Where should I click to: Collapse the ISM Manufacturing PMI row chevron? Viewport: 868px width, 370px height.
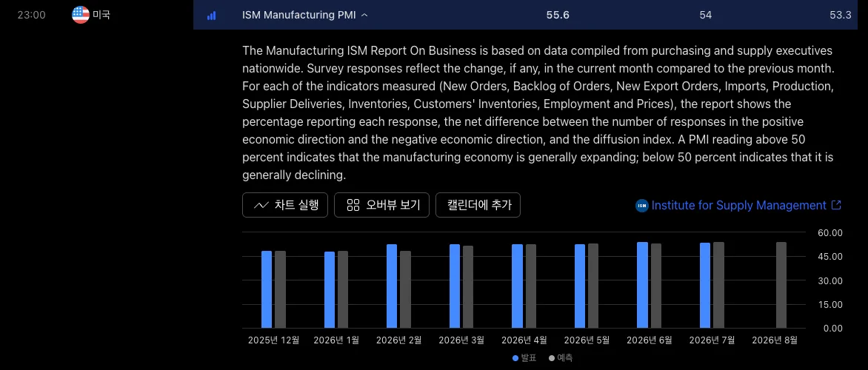364,16
